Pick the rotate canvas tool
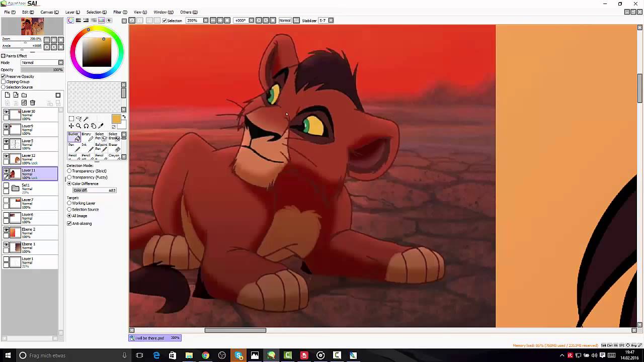Viewport: 644px width, 362px height. click(86, 126)
